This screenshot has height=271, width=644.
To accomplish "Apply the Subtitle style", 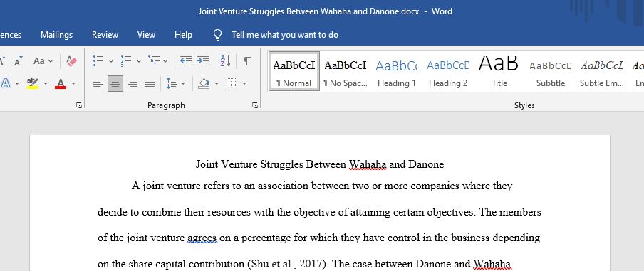I will [x=551, y=70].
